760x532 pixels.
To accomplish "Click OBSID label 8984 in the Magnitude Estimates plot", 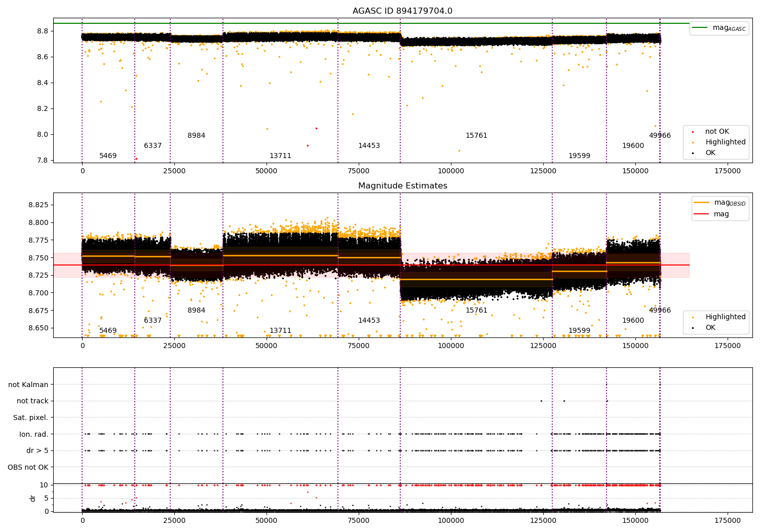I will (x=197, y=311).
